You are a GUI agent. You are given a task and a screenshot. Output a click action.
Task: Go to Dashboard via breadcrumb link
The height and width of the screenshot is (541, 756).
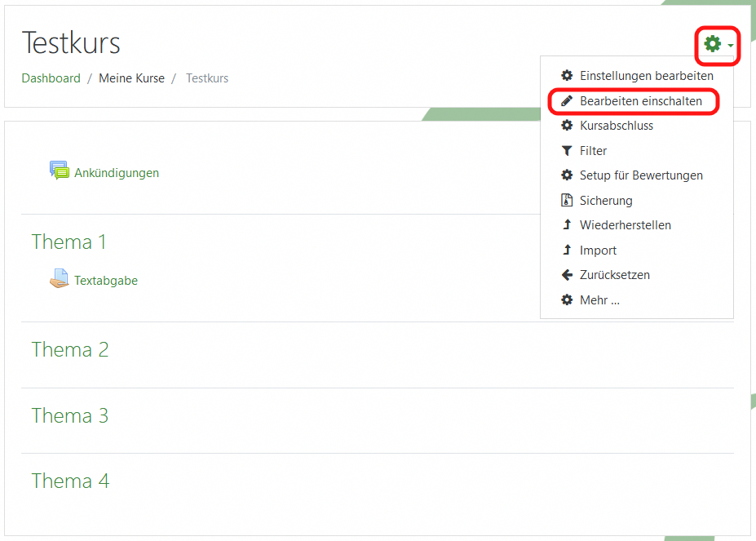pos(51,78)
